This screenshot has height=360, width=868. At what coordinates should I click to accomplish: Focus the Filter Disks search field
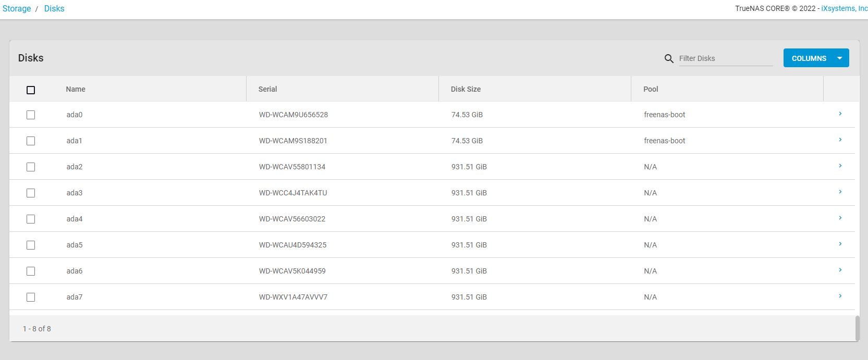[x=725, y=58]
